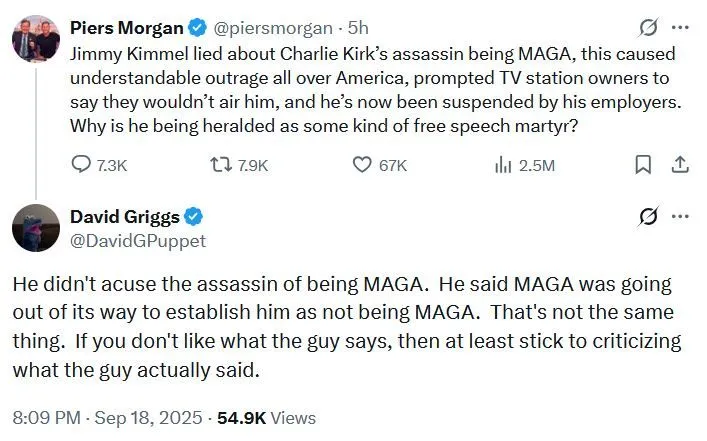Click David Griggs' verified badge
Screen dimensions: 707x441
197,216
